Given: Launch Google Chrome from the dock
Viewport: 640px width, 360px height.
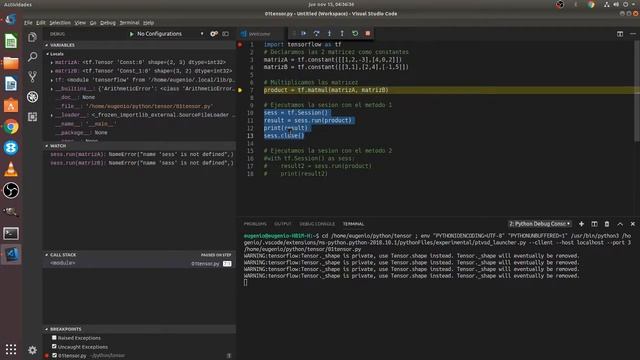Looking at the screenshot, I should pyautogui.click(x=11, y=127).
